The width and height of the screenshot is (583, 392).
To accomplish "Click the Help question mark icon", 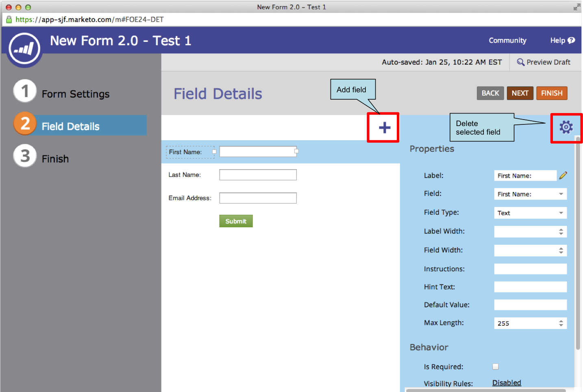I will (x=571, y=40).
